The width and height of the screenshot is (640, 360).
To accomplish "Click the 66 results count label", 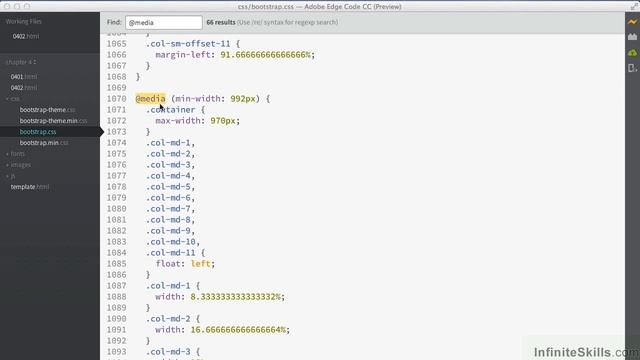I will [221, 22].
